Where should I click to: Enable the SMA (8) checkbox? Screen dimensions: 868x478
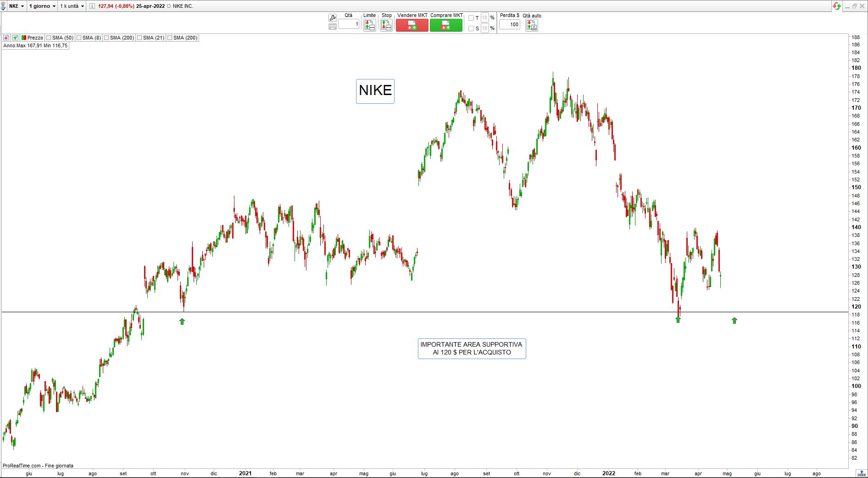pos(79,38)
